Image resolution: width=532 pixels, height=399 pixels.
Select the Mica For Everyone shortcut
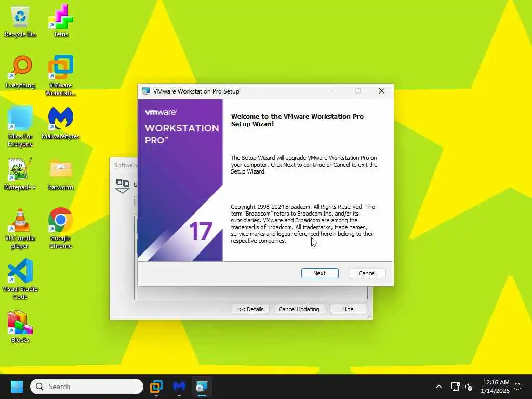[20, 126]
